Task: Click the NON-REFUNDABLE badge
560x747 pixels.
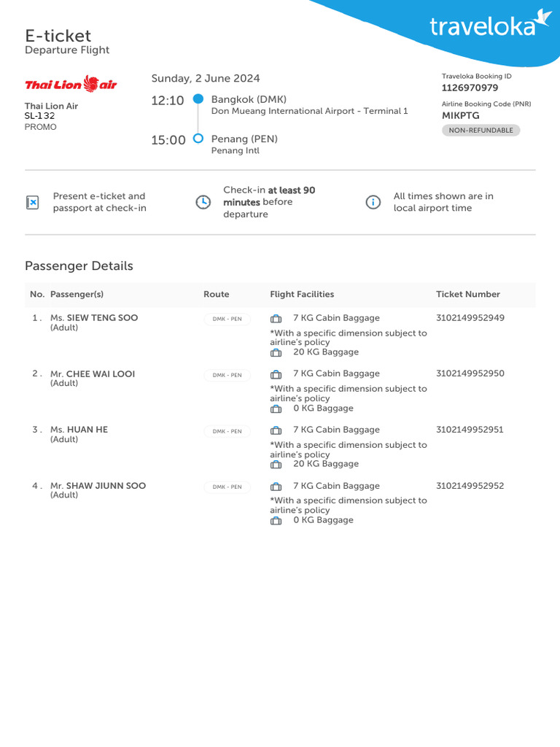Action: (481, 131)
